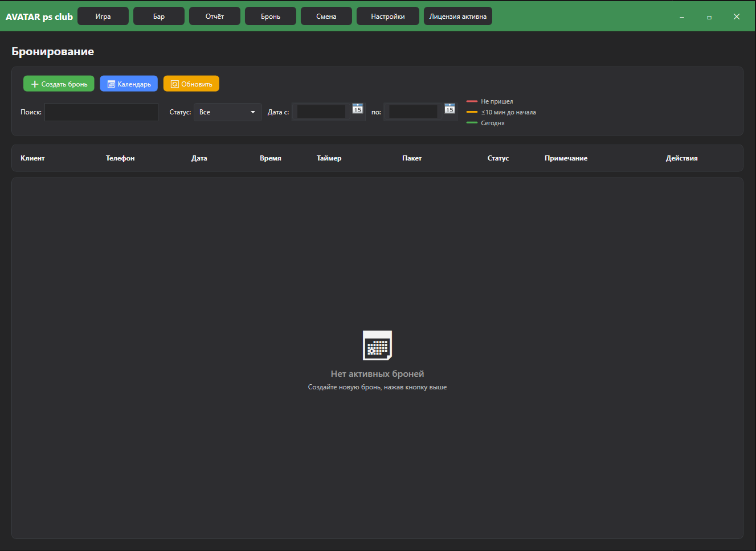Select the Бронь tab
The width and height of the screenshot is (756, 551).
click(271, 17)
